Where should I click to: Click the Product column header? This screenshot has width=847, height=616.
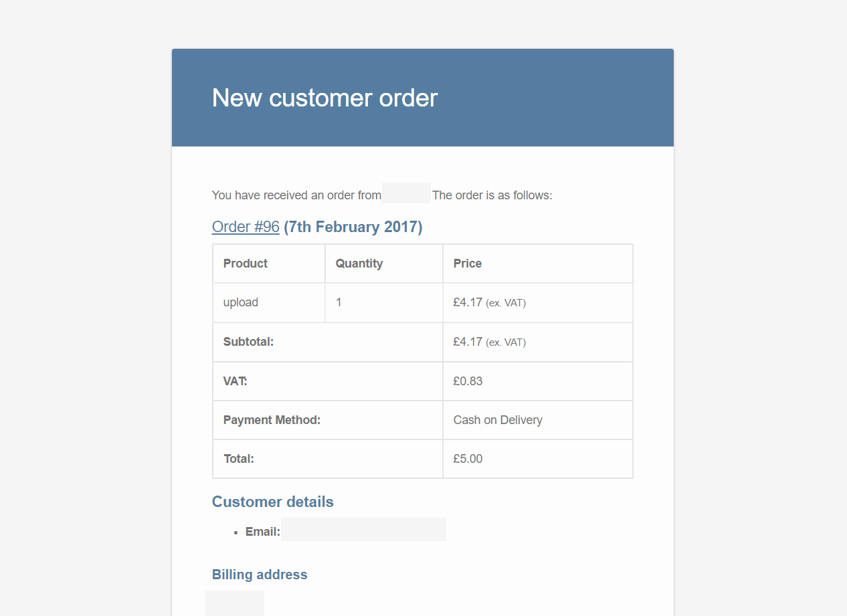[x=269, y=264]
